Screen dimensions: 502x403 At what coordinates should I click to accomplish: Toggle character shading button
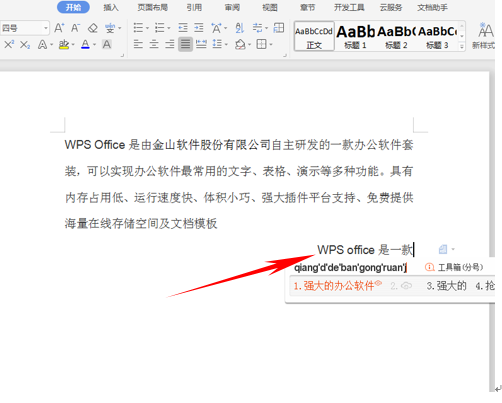pyautogui.click(x=107, y=44)
